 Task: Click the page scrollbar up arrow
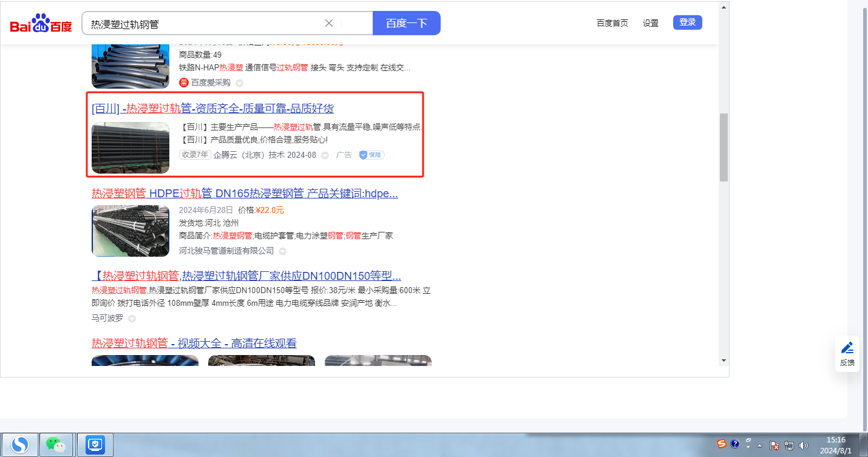(723, 8)
